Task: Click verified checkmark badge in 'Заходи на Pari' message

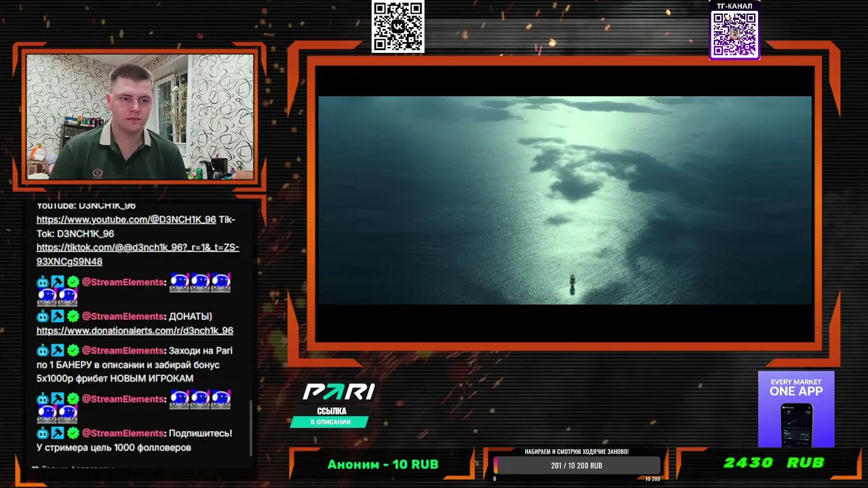Action: tap(73, 350)
